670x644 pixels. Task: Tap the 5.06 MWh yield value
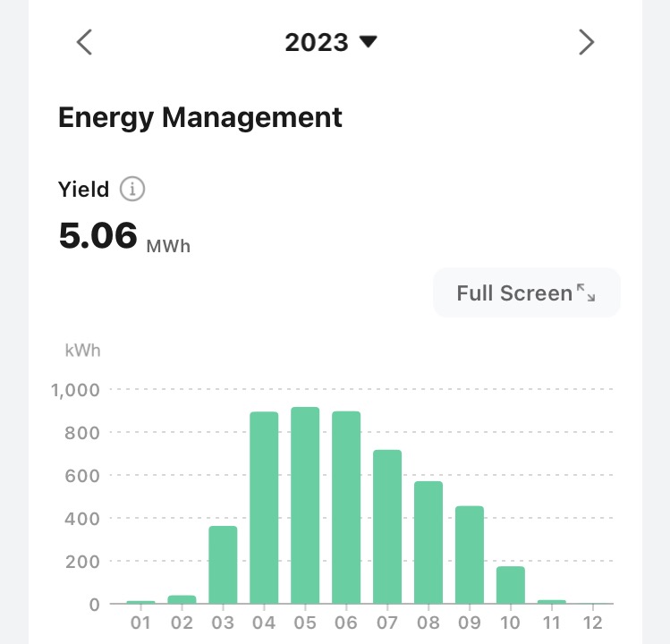(123, 236)
